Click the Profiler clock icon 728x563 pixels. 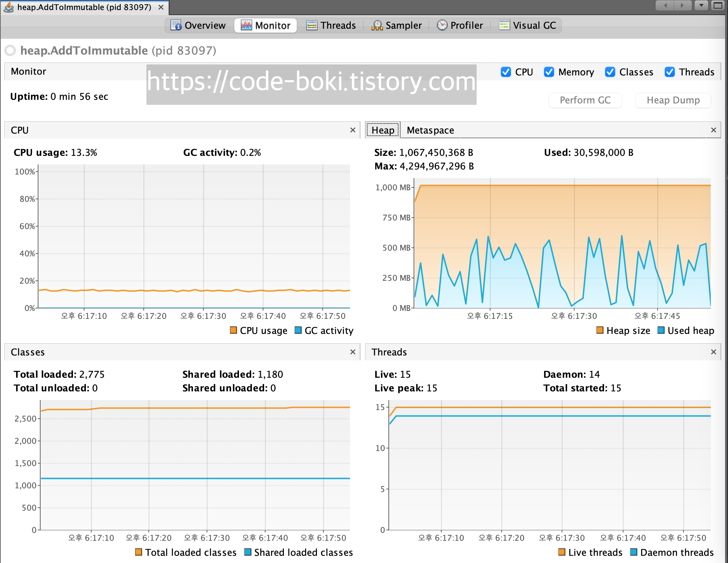[442, 25]
